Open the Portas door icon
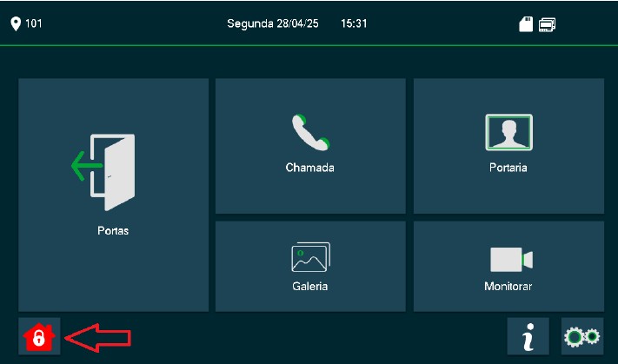 coord(103,172)
